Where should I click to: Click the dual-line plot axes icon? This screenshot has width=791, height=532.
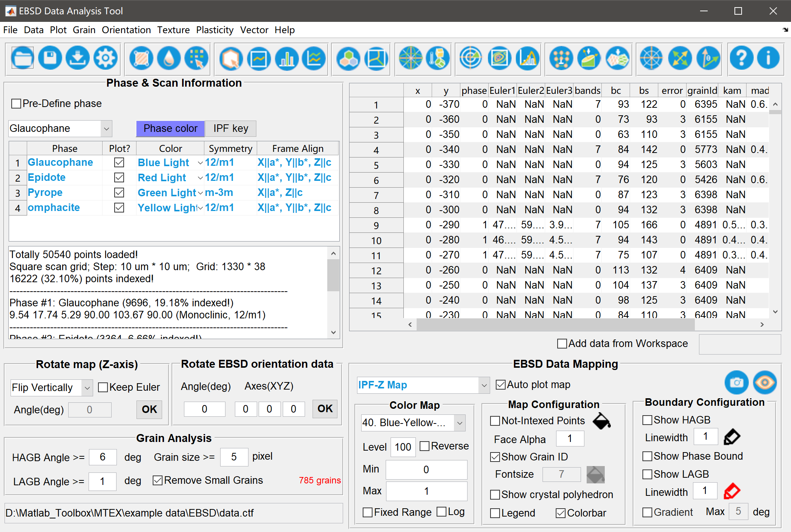[x=314, y=58]
